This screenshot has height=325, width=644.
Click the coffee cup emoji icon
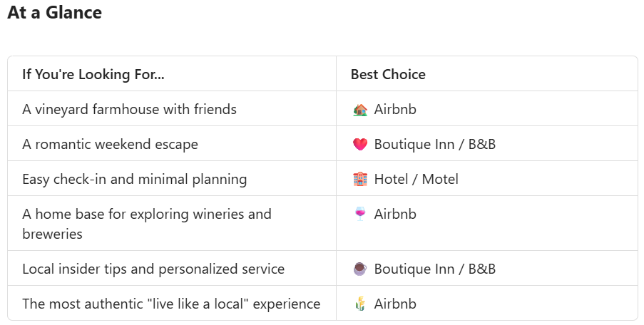click(x=360, y=269)
